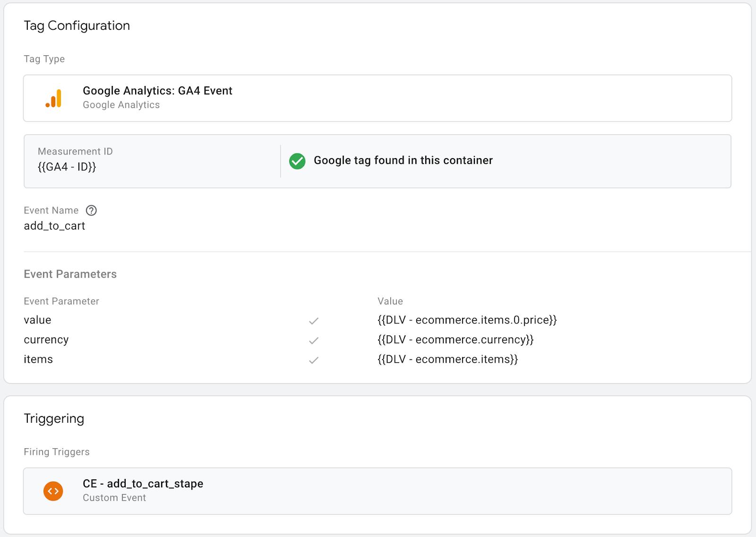Click the Event Parameters section label
Image resolution: width=756 pixels, height=537 pixels.
click(70, 274)
